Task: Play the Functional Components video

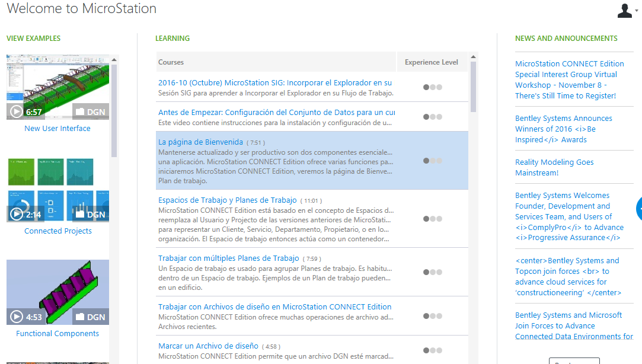Action: pyautogui.click(x=17, y=317)
